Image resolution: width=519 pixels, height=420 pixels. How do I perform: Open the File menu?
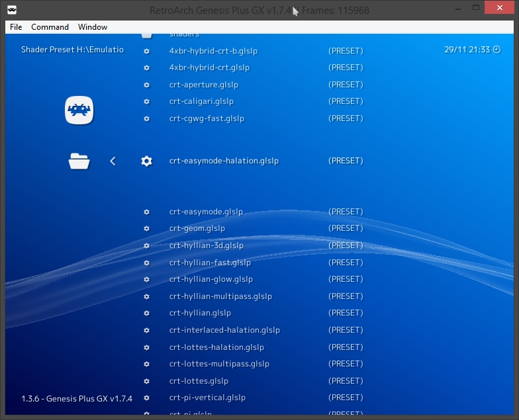point(16,27)
